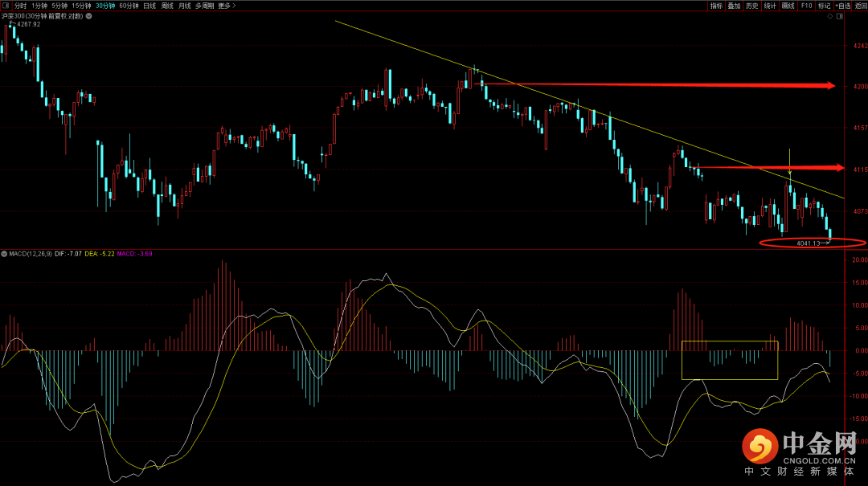868x486 pixels.
Task: Switch to 日线 daily chart
Action: pyautogui.click(x=149, y=6)
